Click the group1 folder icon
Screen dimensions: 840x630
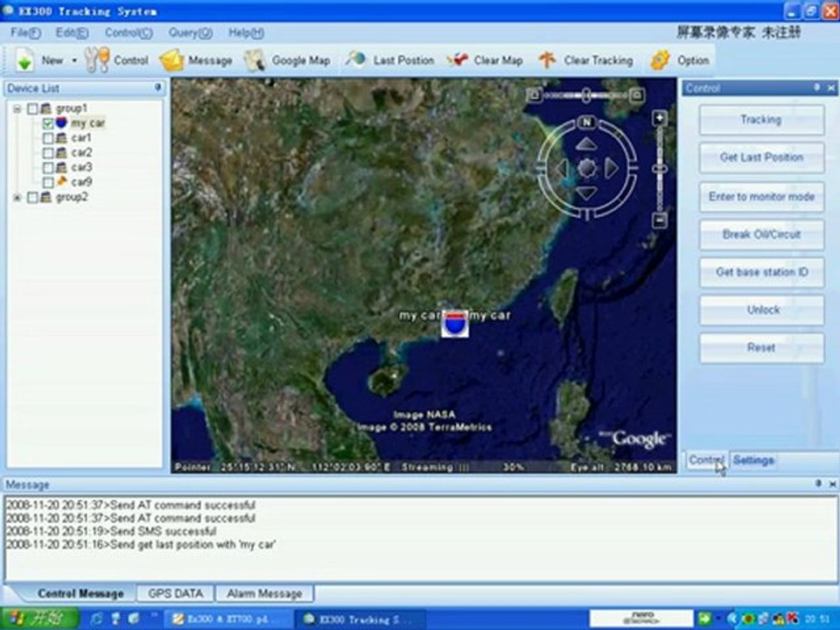point(46,108)
